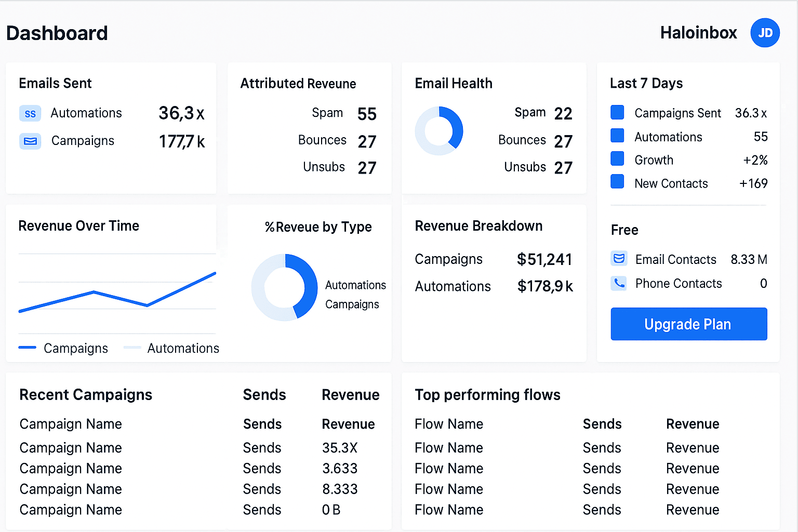Click the Revenue column header in Recent Campaigns
The width and height of the screenshot is (798, 532).
tap(350, 395)
